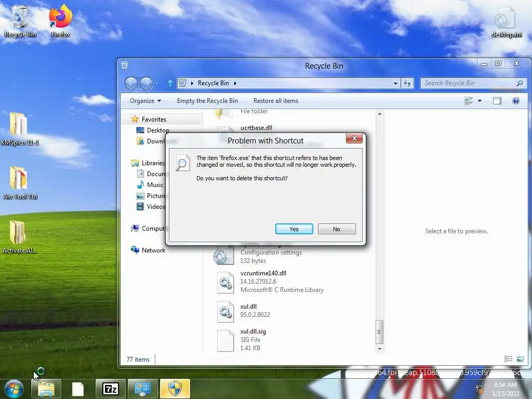Viewport: 532px width, 399px height.
Task: Open the Pictures library
Action: tap(151, 196)
